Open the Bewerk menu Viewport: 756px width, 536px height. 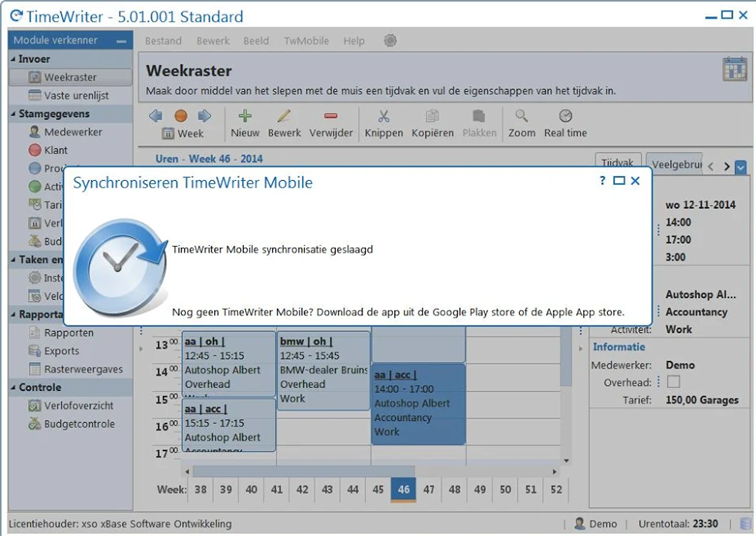[213, 41]
